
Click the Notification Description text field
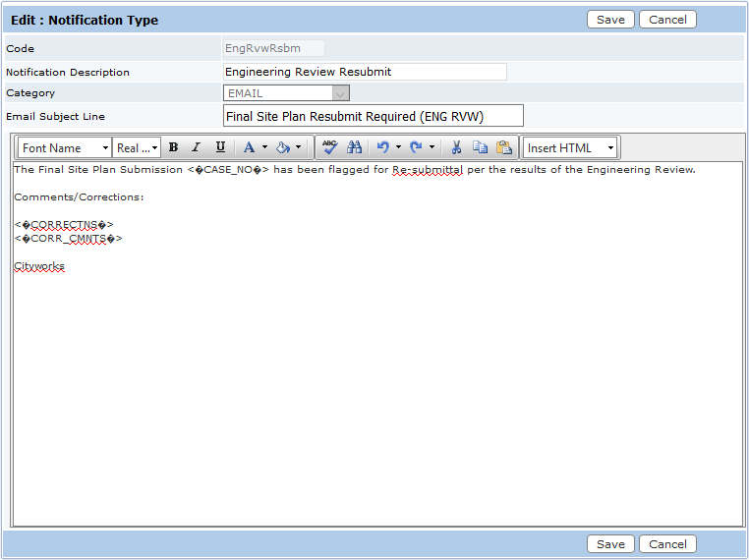365,72
